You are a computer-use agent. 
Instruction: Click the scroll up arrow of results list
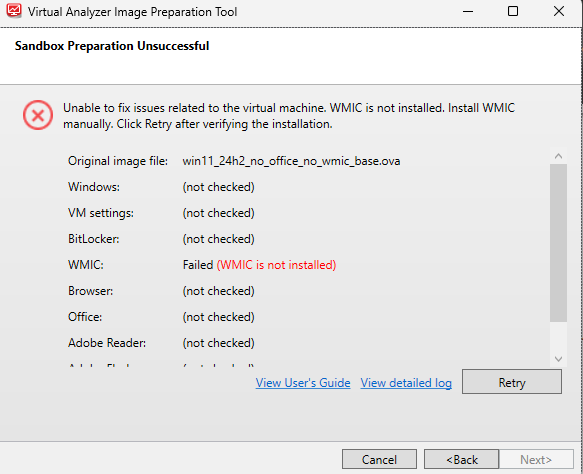[x=558, y=156]
